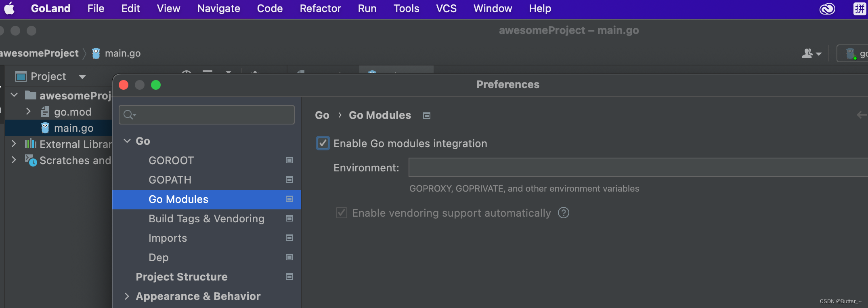Click the awesomeProject folder icon in tree

pos(31,95)
